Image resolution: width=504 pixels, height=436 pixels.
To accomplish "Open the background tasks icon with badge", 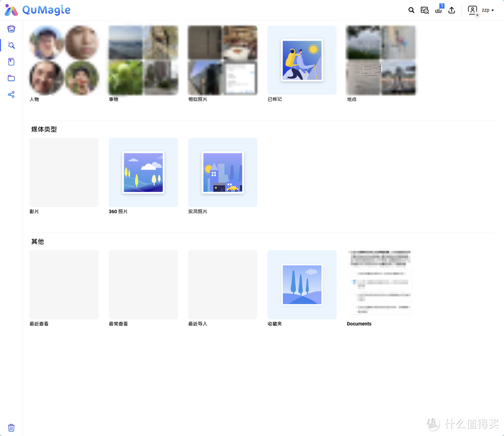I will pos(438,10).
